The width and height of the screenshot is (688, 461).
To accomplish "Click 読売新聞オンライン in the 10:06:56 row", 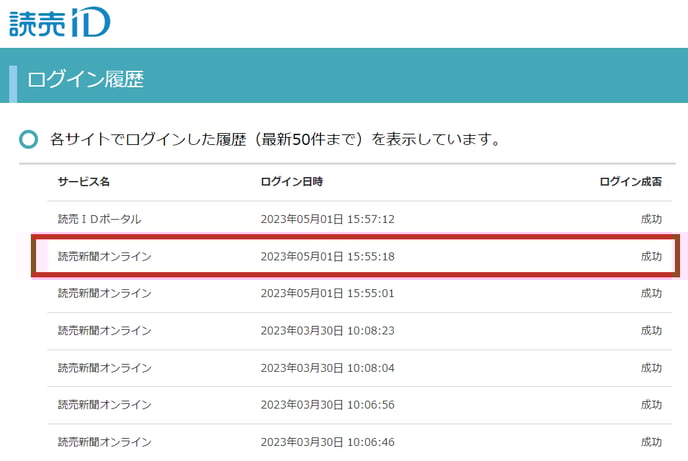I will coord(104,404).
